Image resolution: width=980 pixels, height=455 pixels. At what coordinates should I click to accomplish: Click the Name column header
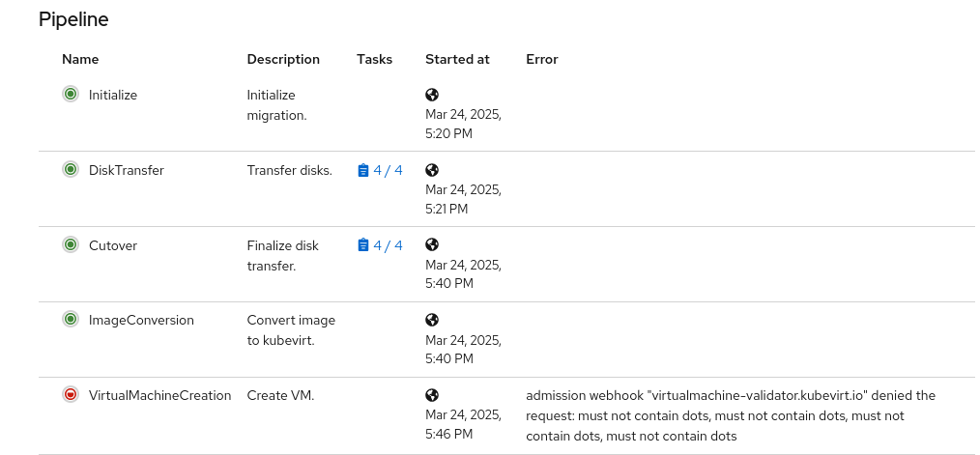click(80, 59)
